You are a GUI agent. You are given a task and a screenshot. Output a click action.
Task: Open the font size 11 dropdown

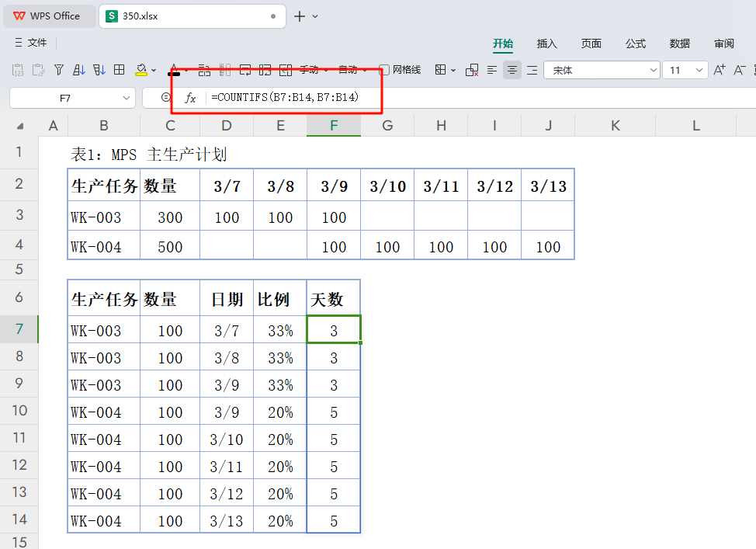click(x=699, y=71)
